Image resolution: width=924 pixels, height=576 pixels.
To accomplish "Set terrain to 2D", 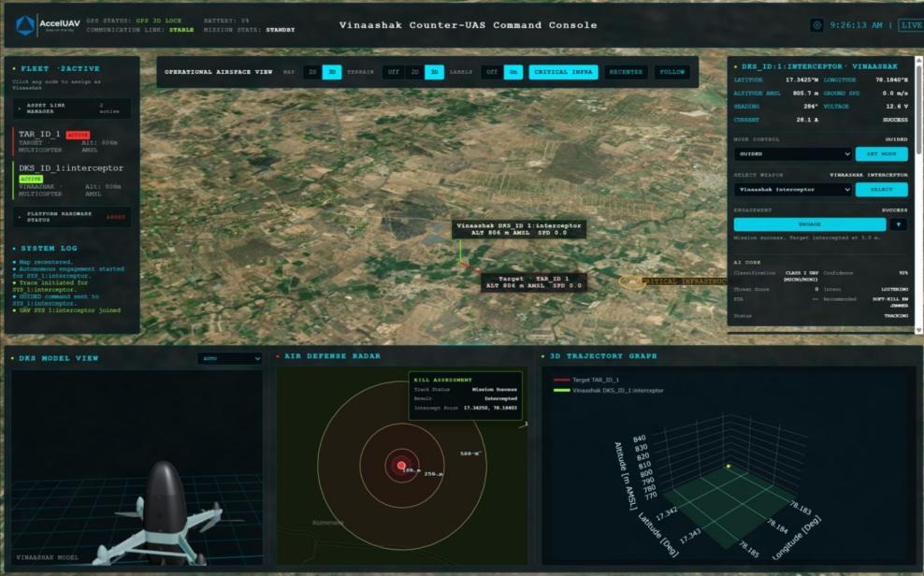I will point(415,72).
